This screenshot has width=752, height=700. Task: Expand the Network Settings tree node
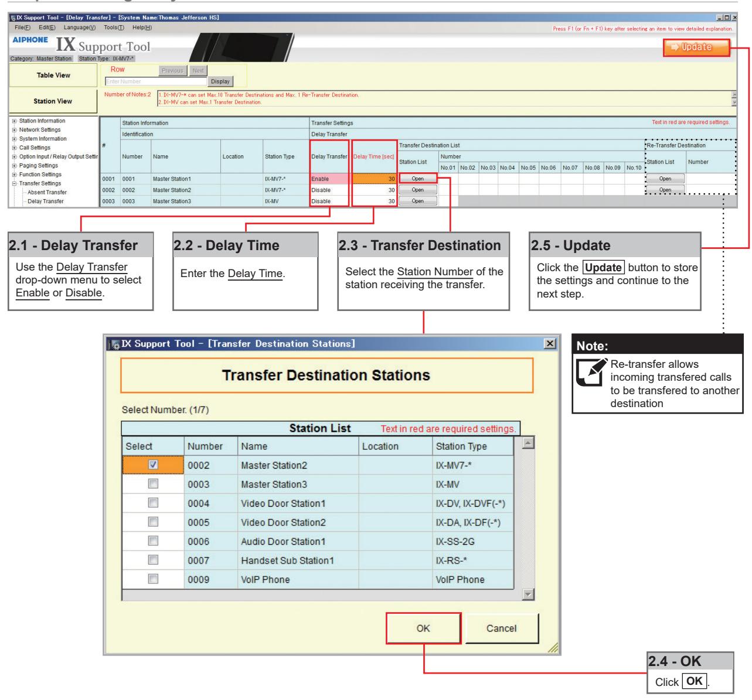[15, 130]
